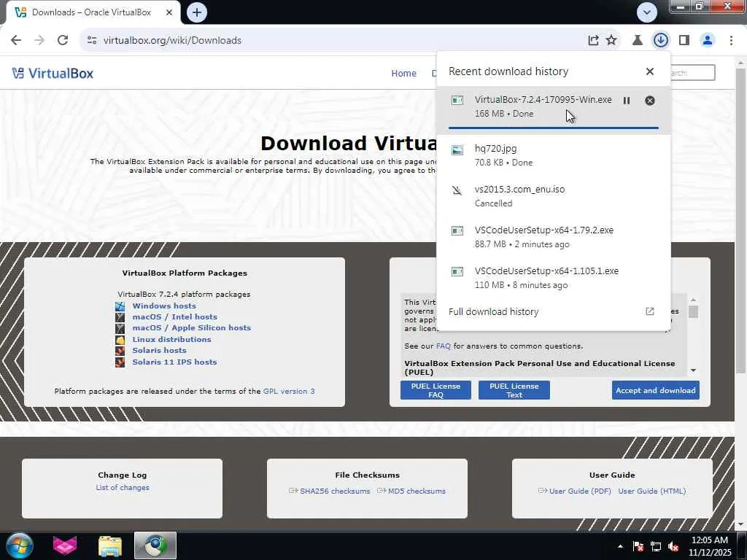This screenshot has width=747, height=560.
Task: Open Linux distributions link
Action: pos(171,339)
